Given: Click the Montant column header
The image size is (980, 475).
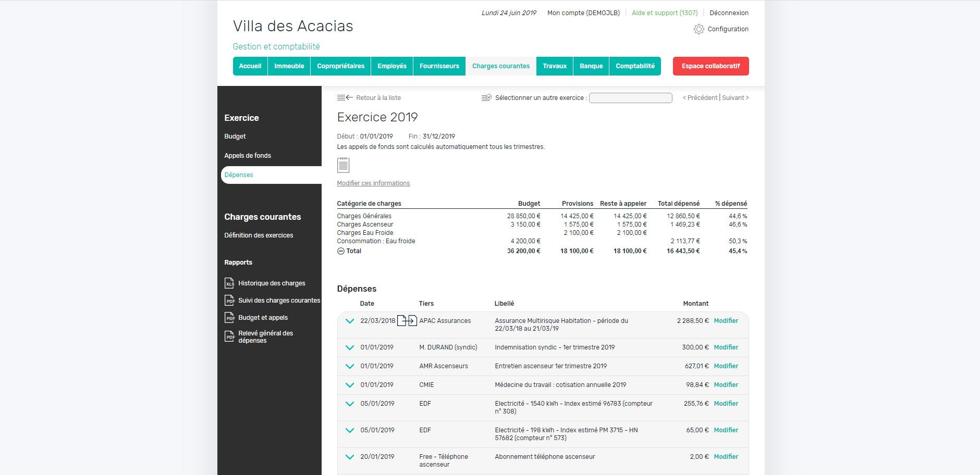Looking at the screenshot, I should click(695, 304).
